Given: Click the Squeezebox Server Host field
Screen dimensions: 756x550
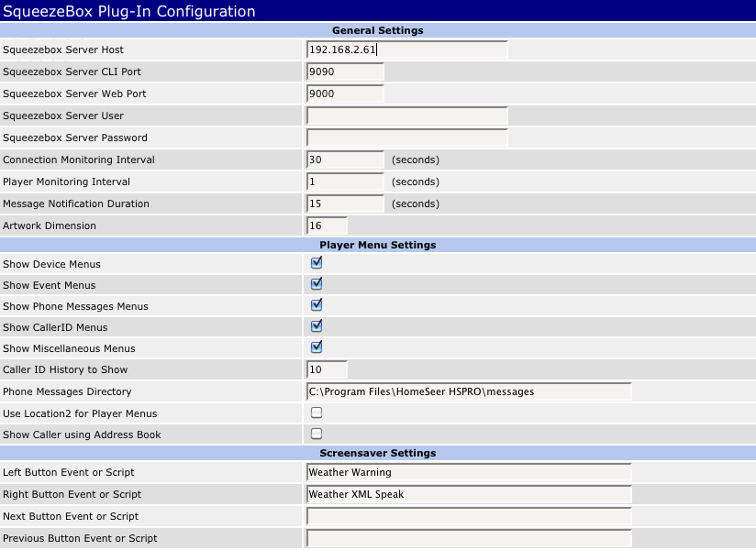Looking at the screenshot, I should tap(407, 49).
